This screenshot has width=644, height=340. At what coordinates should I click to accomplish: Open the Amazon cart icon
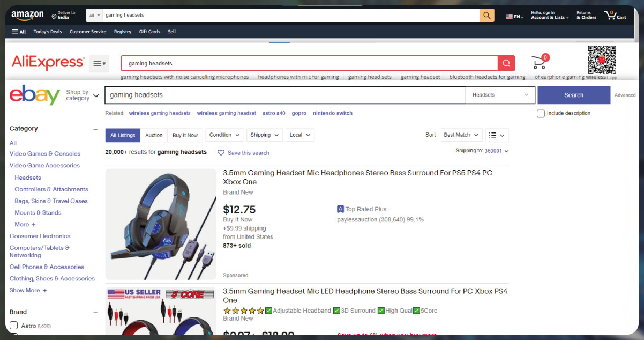(615, 16)
